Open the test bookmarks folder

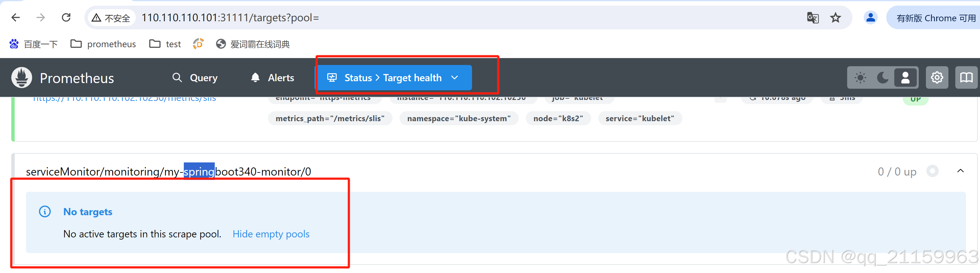165,44
